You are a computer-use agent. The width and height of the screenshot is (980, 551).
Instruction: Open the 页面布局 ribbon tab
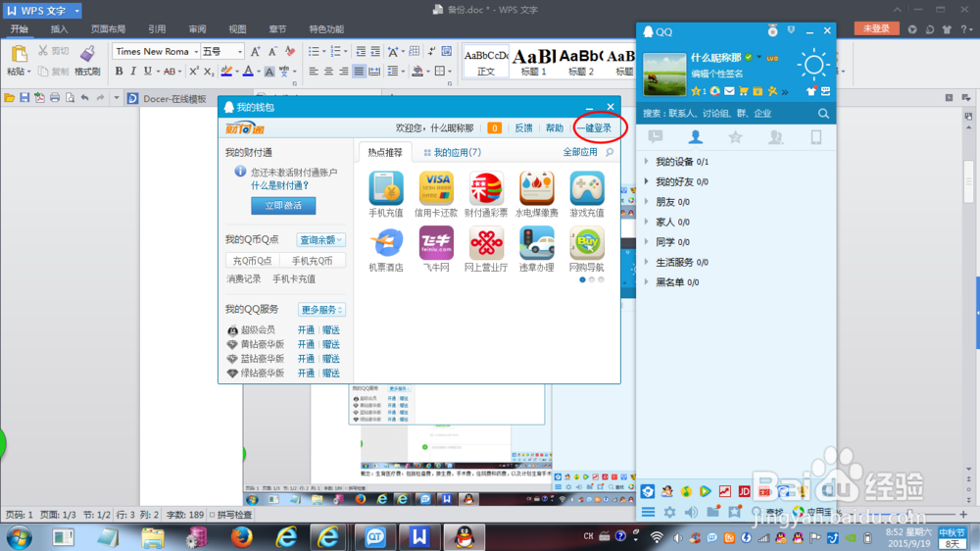click(108, 28)
